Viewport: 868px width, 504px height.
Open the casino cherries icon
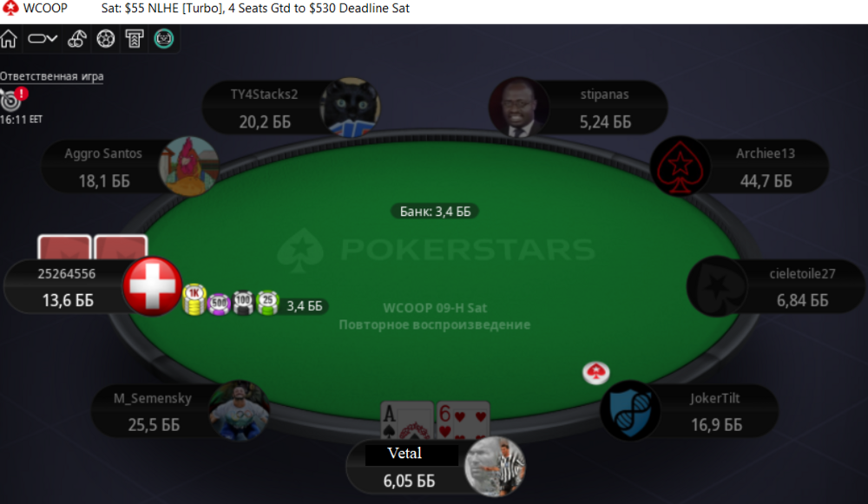click(x=77, y=39)
